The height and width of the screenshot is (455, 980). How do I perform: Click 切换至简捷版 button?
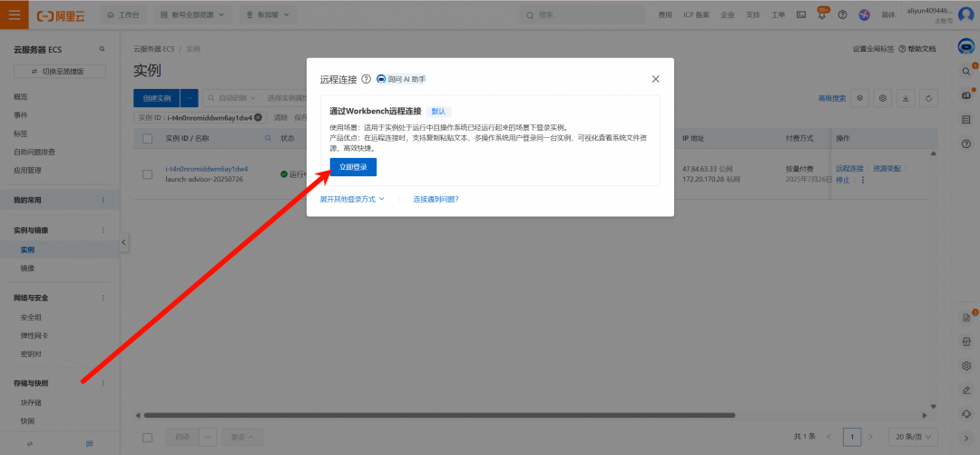click(59, 72)
